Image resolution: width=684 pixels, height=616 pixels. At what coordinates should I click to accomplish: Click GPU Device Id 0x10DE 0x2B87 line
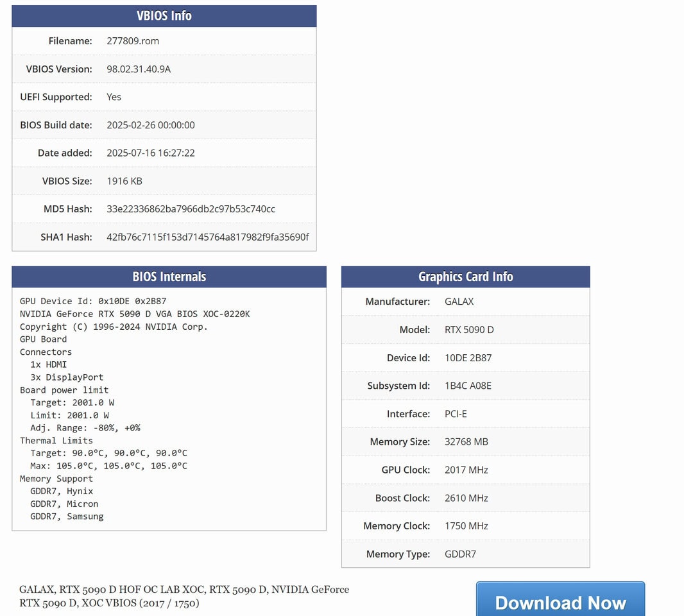pyautogui.click(x=93, y=301)
